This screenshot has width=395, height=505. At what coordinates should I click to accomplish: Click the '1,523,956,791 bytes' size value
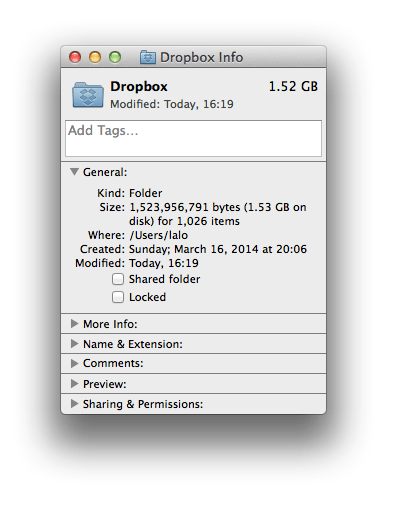click(185, 207)
